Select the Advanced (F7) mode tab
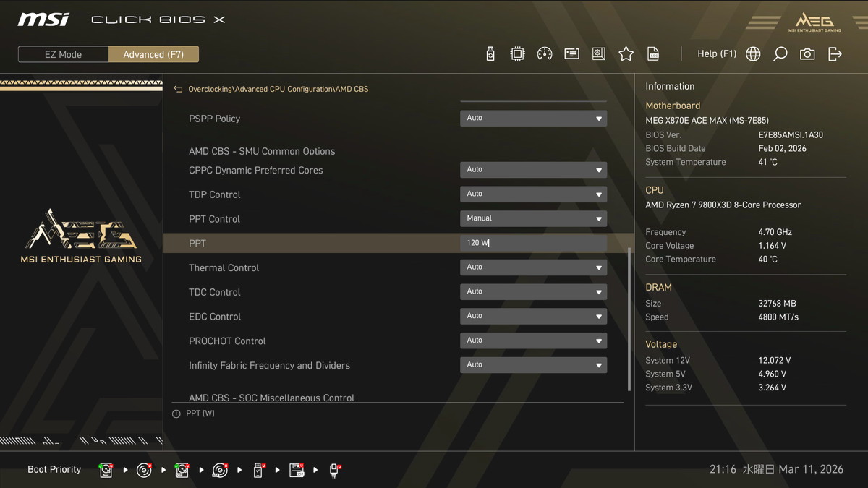The width and height of the screenshot is (868, 488). coord(153,54)
